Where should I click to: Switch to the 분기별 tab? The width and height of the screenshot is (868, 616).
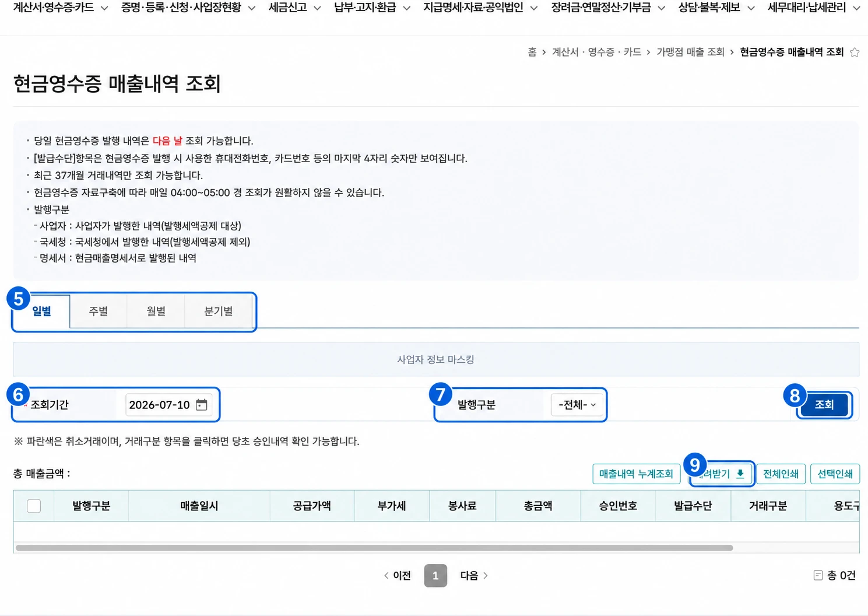[x=219, y=311]
